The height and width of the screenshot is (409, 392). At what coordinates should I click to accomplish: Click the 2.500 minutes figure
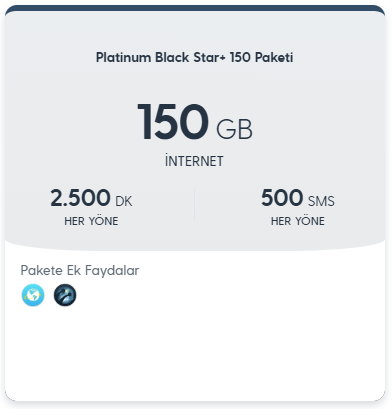pos(80,198)
